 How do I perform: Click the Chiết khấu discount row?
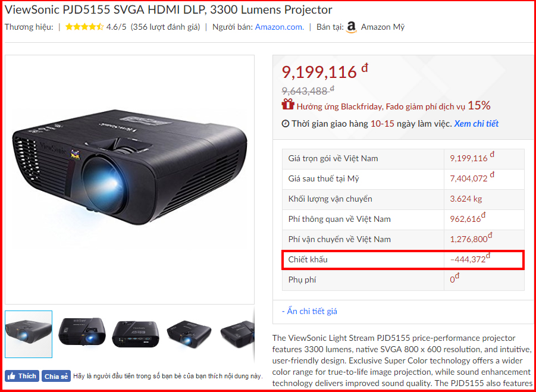403,260
